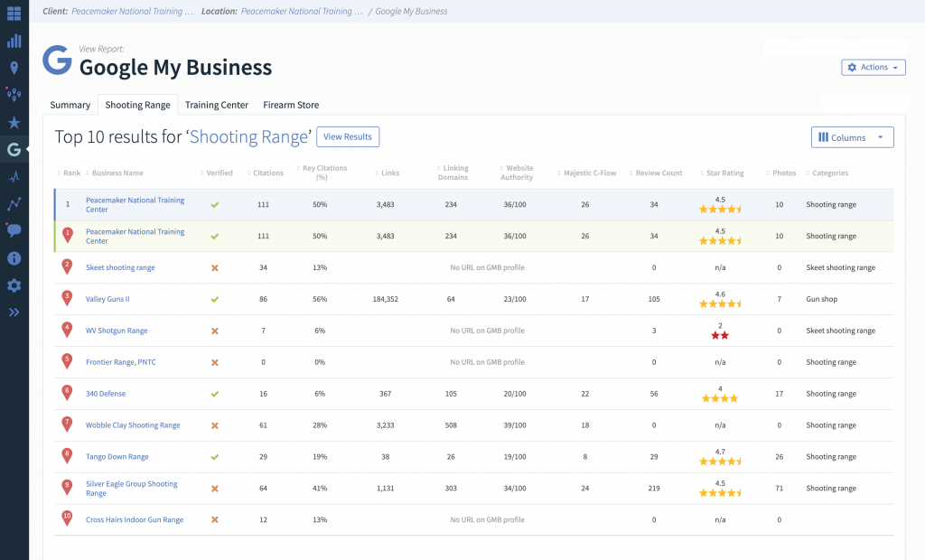Click map pin 2 for Skeet shooting range
The height and width of the screenshot is (560, 925).
(x=67, y=266)
